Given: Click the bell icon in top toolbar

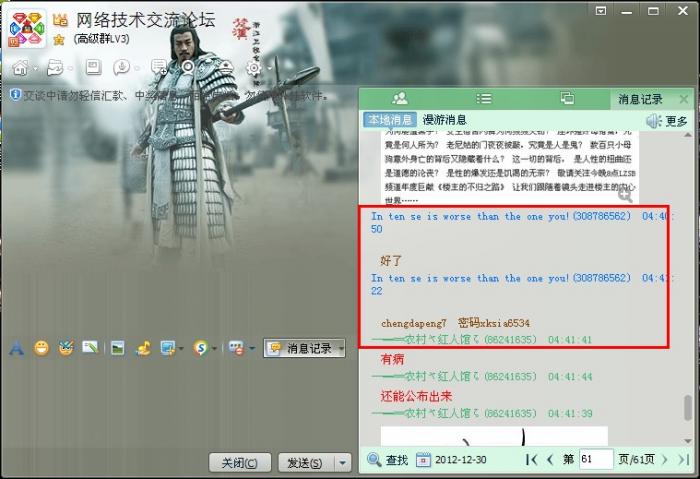Looking at the screenshot, I should pyautogui.click(x=225, y=67).
